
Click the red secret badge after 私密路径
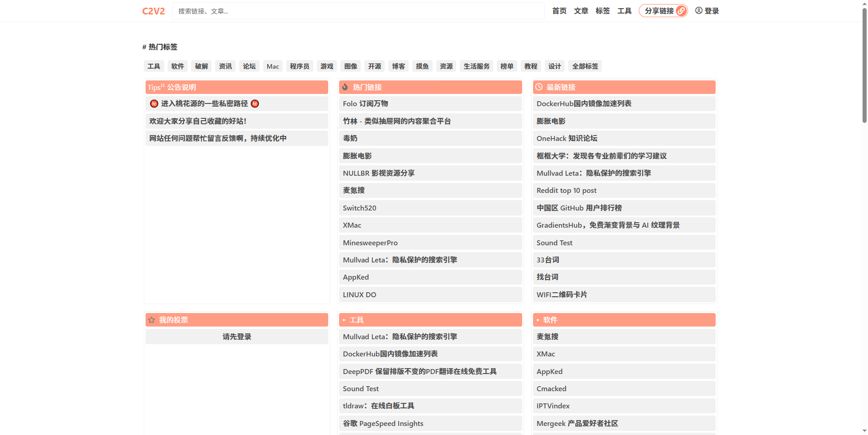(x=255, y=104)
